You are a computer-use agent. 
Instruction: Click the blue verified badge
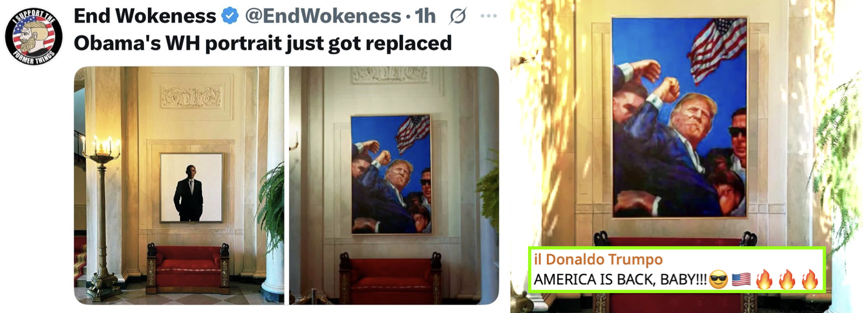pos(230,16)
